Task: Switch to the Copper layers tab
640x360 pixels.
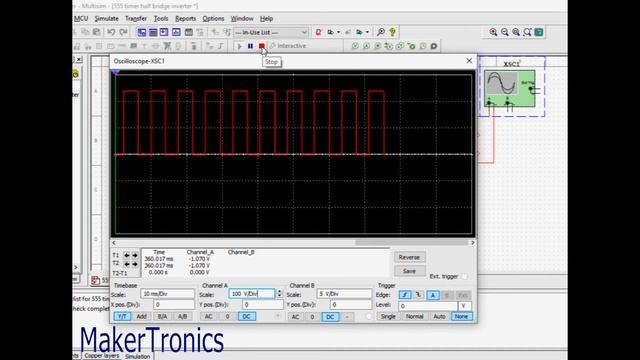Action: point(102,356)
